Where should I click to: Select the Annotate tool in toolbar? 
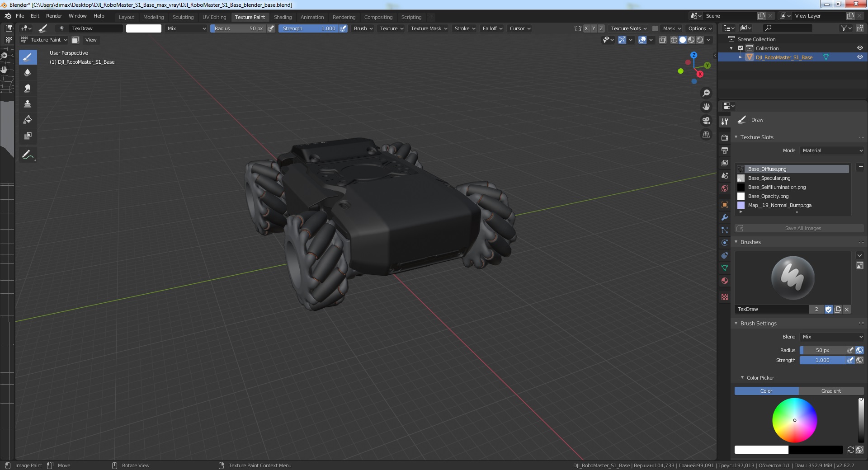point(28,155)
